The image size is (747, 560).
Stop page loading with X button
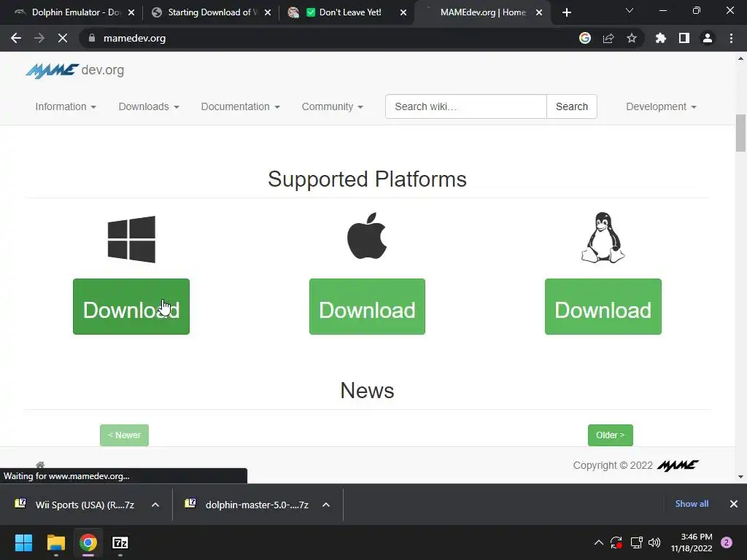point(63,38)
